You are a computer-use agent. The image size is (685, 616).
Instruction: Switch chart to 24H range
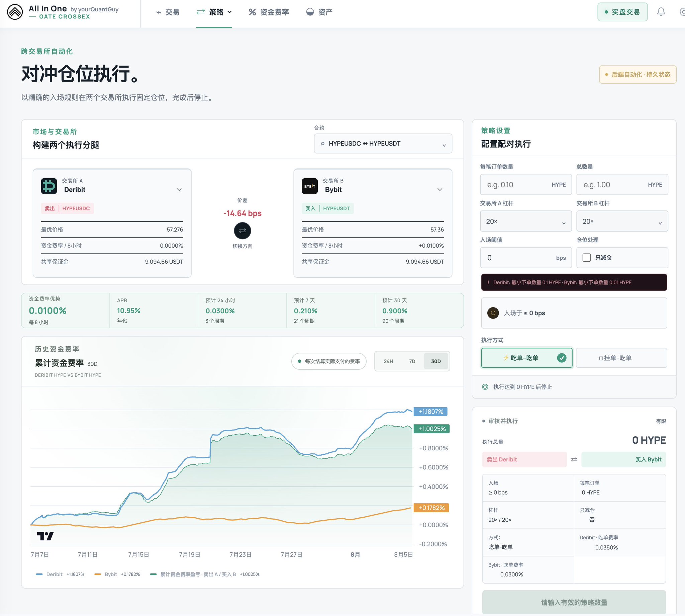click(388, 361)
